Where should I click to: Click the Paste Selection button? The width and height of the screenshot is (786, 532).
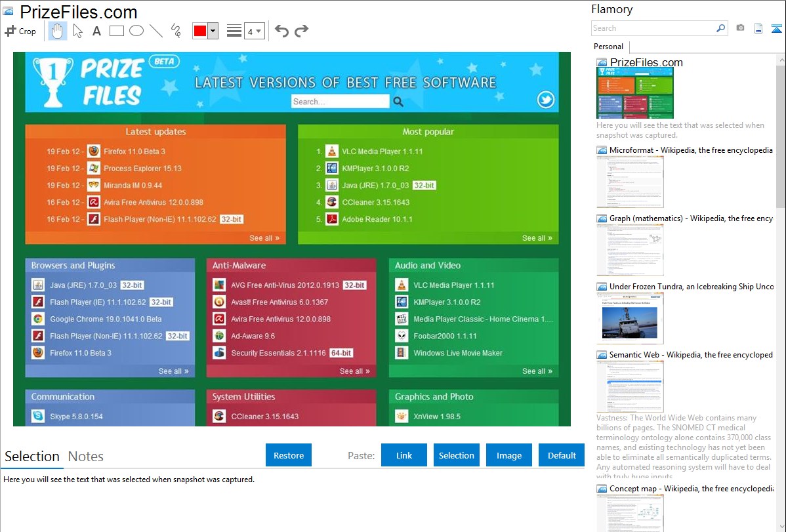[456, 455]
